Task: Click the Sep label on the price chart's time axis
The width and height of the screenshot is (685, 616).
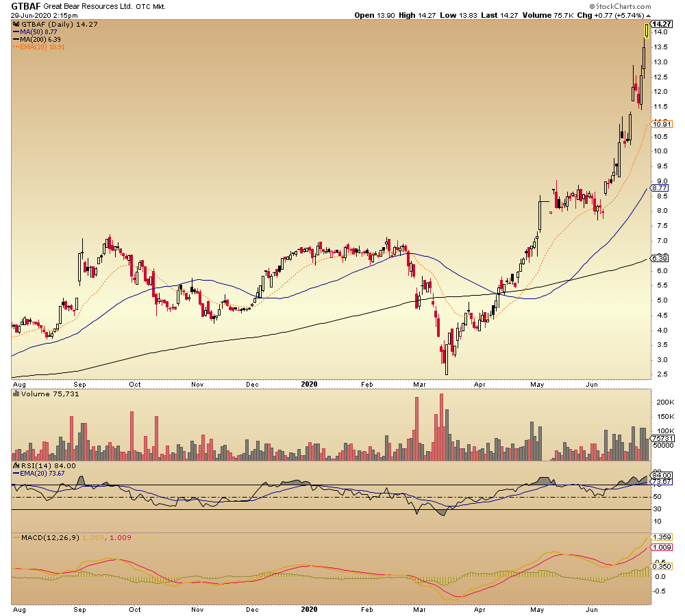Action: pyautogui.click(x=79, y=385)
